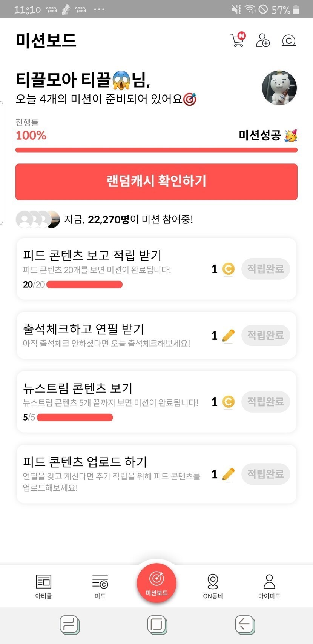Select the 미션보드 center tab
Screen dimensions: 313x644
click(x=156, y=583)
